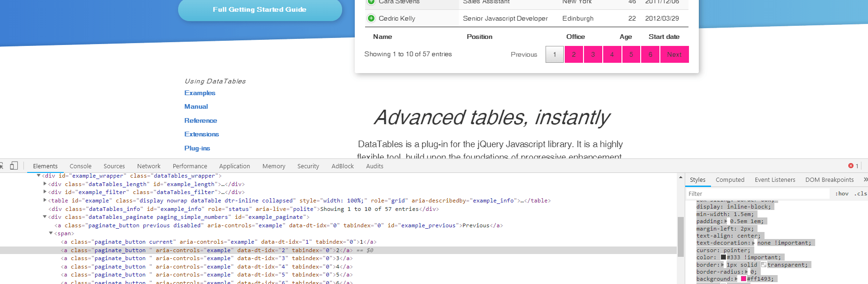The image size is (868, 284).
Task: Toggle the .cls class editor button
Action: pyautogui.click(x=861, y=194)
